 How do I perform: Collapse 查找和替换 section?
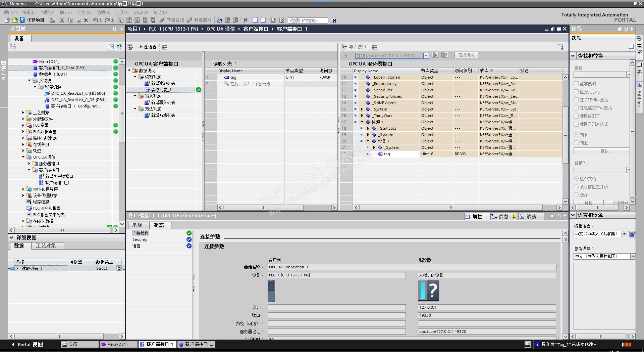(x=573, y=56)
